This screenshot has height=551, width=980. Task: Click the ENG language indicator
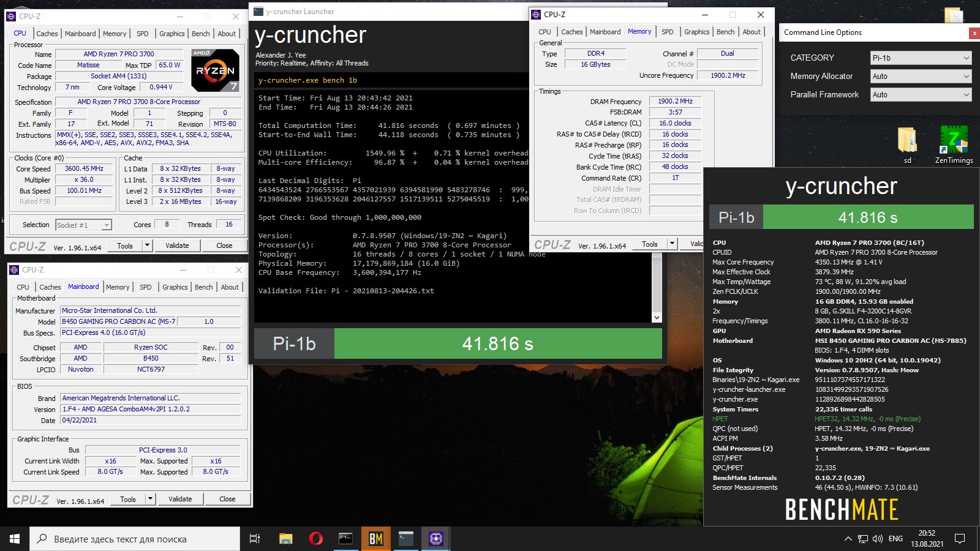point(895,539)
